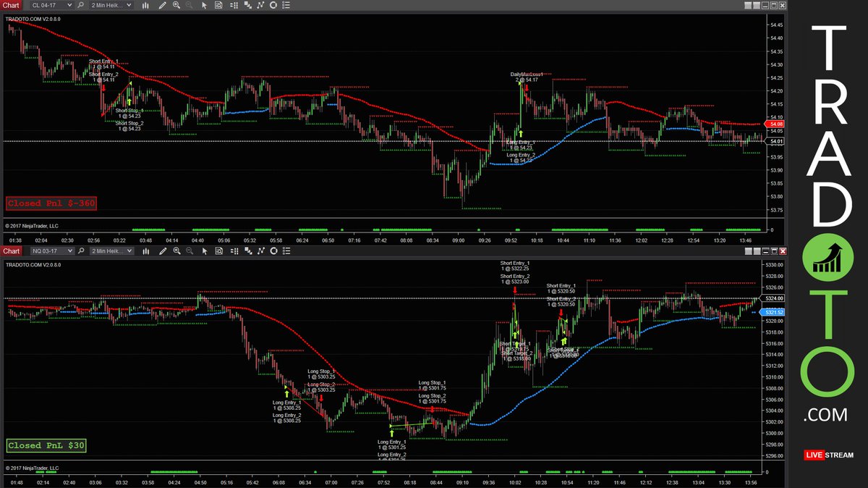Click 10:02 time label on NQ chart axis
This screenshot has width=868, height=488.
tap(514, 482)
